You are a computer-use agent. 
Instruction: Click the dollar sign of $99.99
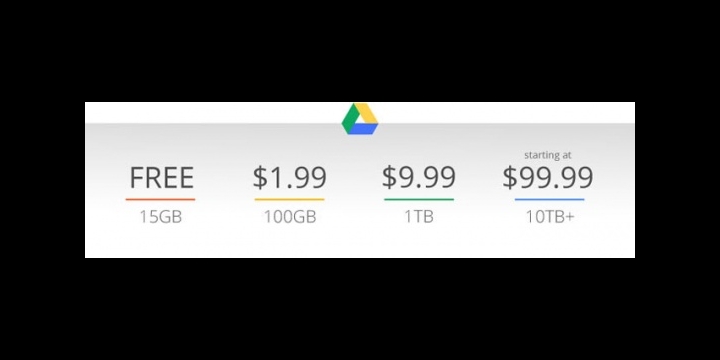pyautogui.click(x=510, y=178)
